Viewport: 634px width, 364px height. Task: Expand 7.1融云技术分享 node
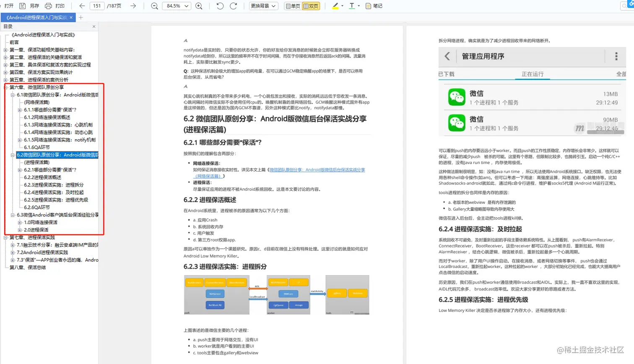point(13,245)
